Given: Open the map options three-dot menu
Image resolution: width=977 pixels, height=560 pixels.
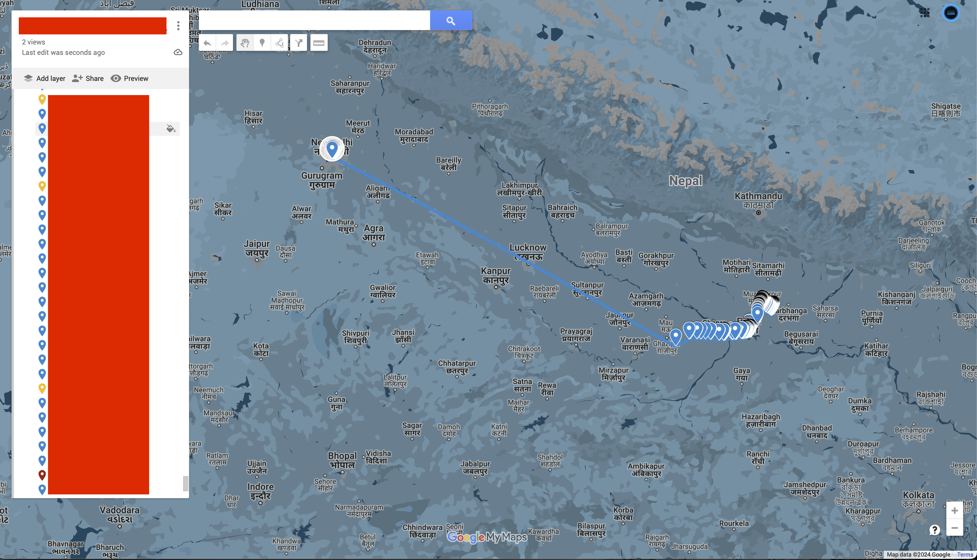Looking at the screenshot, I should [x=178, y=26].
